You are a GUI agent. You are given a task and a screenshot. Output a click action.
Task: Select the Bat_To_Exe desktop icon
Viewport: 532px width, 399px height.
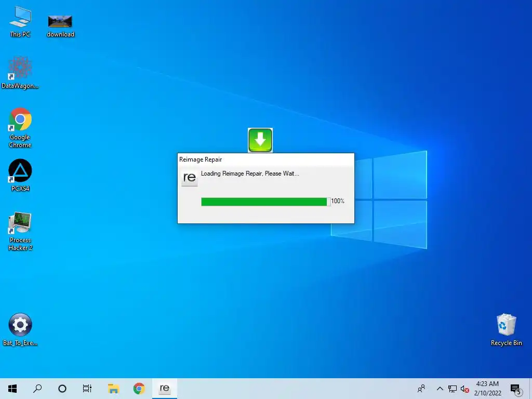[x=20, y=329]
